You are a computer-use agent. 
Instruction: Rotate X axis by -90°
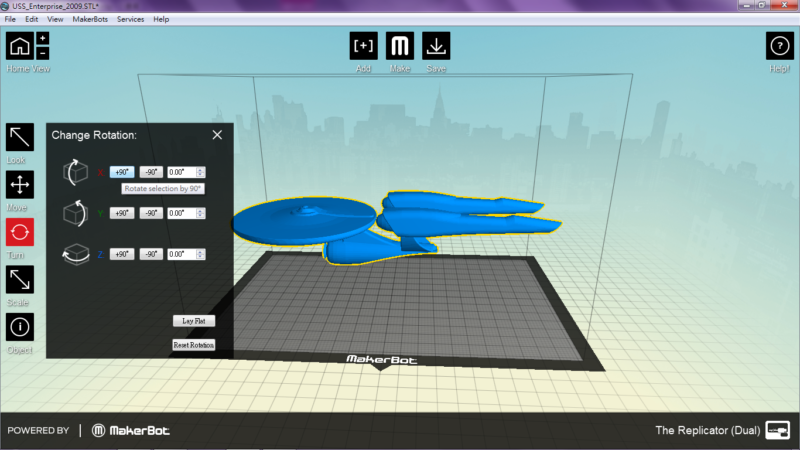pos(151,172)
